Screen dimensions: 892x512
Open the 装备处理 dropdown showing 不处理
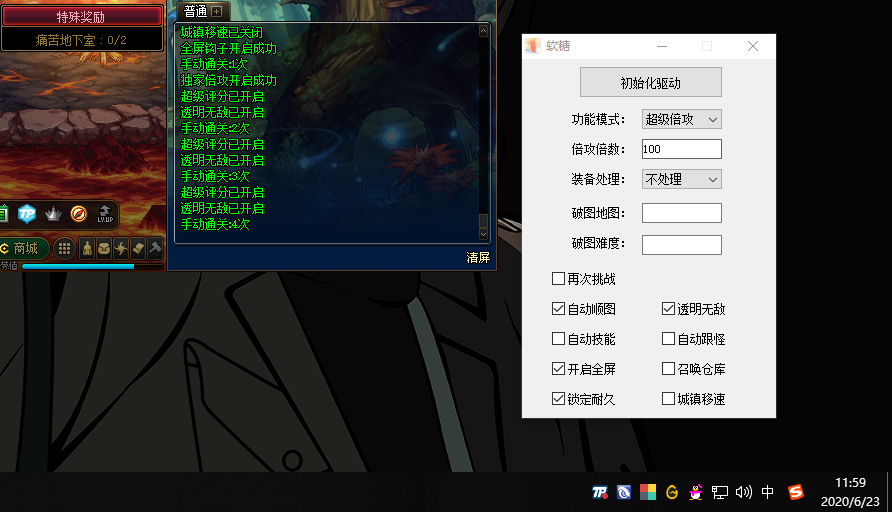coord(682,179)
